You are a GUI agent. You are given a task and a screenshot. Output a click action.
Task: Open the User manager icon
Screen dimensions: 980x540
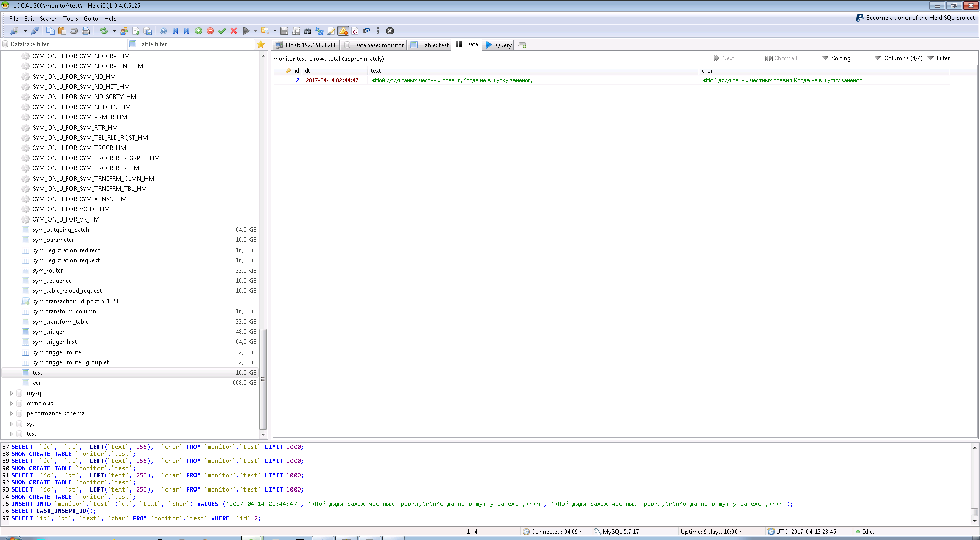tap(124, 31)
